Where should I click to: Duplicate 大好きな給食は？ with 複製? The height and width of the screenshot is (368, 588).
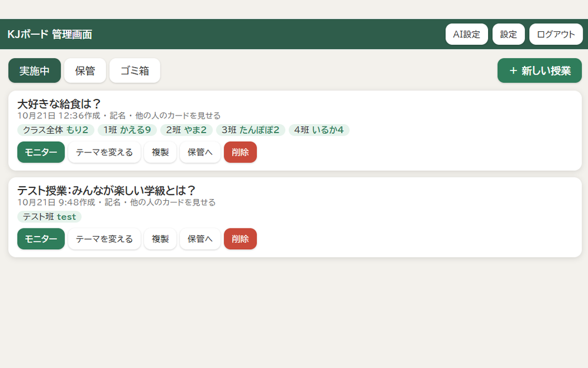click(160, 152)
